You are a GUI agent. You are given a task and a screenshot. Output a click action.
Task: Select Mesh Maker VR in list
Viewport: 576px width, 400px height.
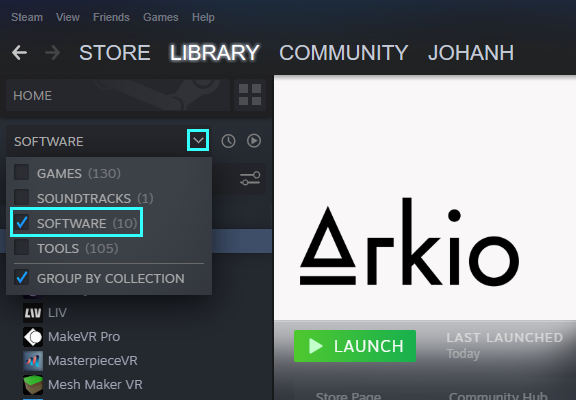coord(95,385)
